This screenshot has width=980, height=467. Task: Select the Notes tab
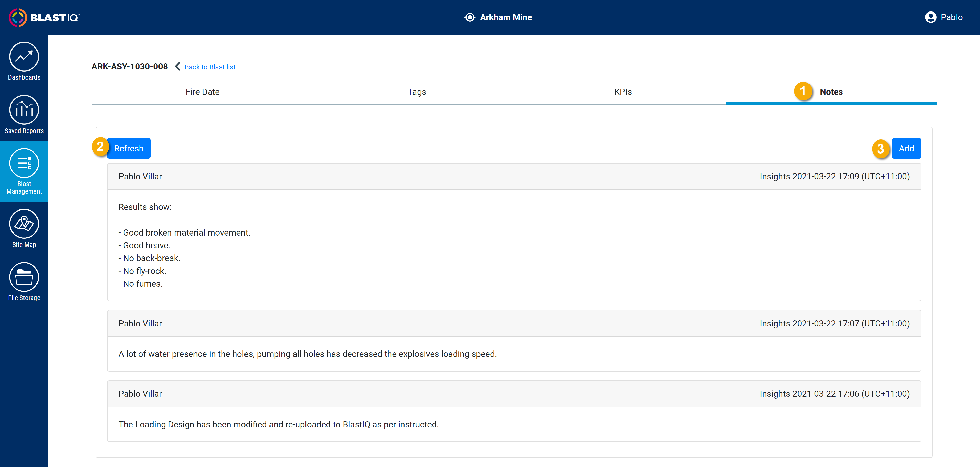[x=831, y=92]
